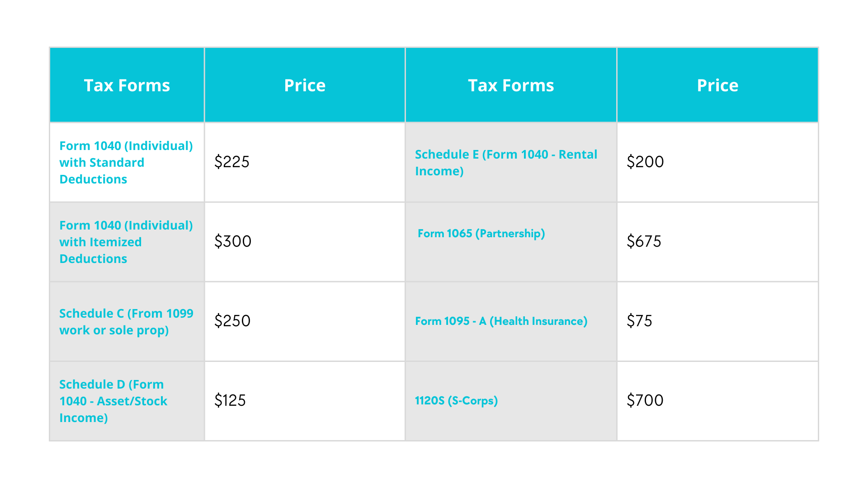Click the $250 price cell
Image resolution: width=868 pixels, height=488 pixels.
305,321
